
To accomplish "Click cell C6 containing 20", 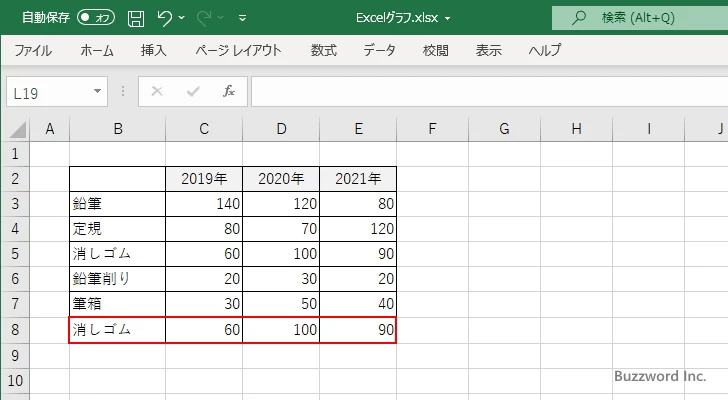I will click(204, 279).
